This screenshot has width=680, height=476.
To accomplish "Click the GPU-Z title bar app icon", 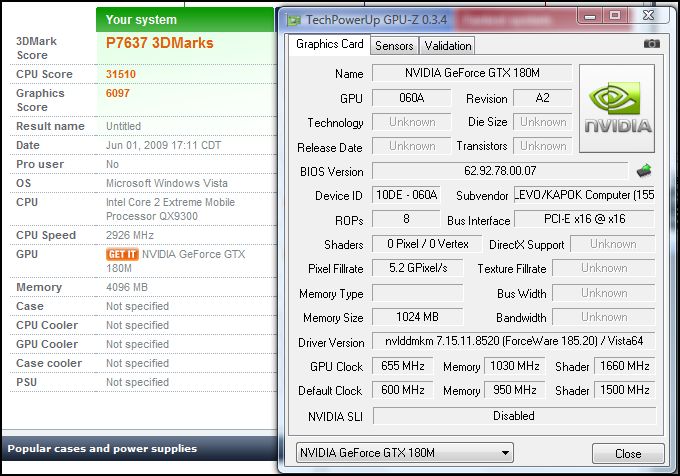I will coord(294,20).
